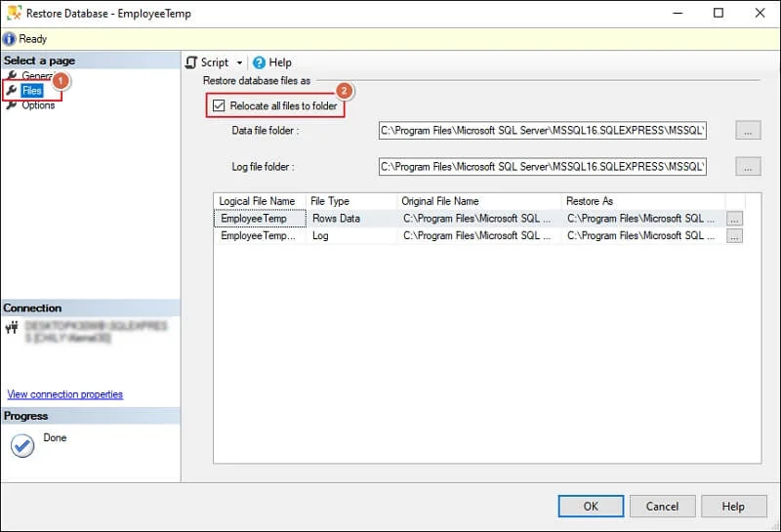This screenshot has width=781, height=532.
Task: Browse for the Log file folder
Action: [x=748, y=166]
